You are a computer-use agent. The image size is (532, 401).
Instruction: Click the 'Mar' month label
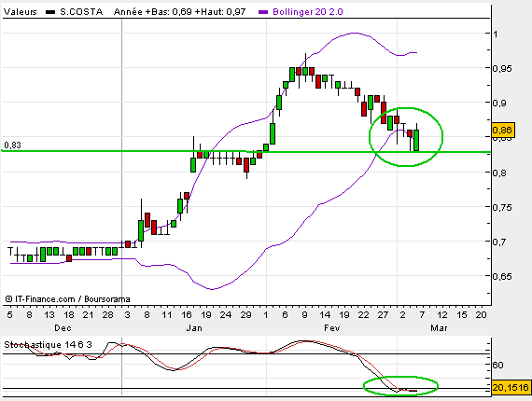coord(439,328)
